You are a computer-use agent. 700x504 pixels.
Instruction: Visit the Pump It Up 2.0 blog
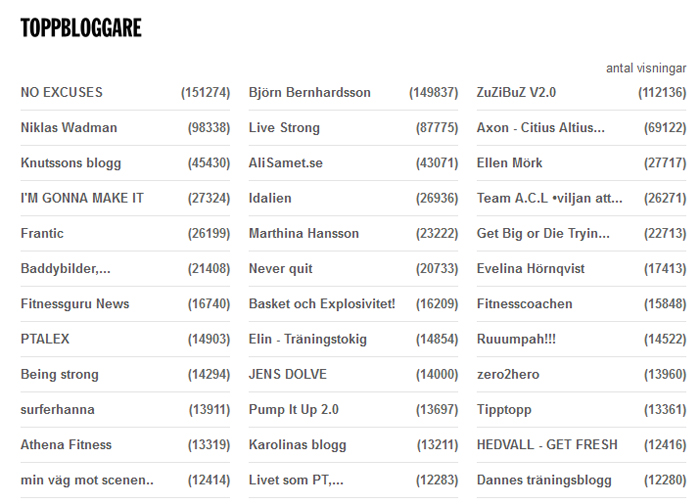coord(293,410)
